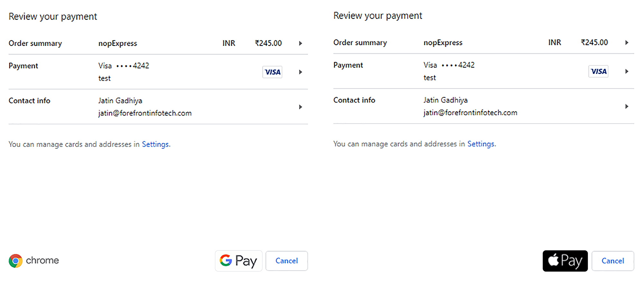Expand Order summary arrow in left dialog

[x=300, y=43]
